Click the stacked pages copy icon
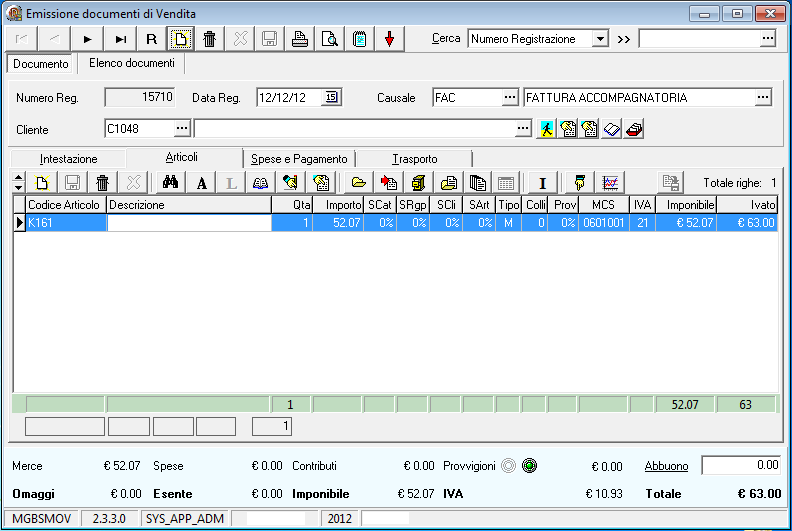Viewport: 792px width, 531px height. tap(478, 182)
